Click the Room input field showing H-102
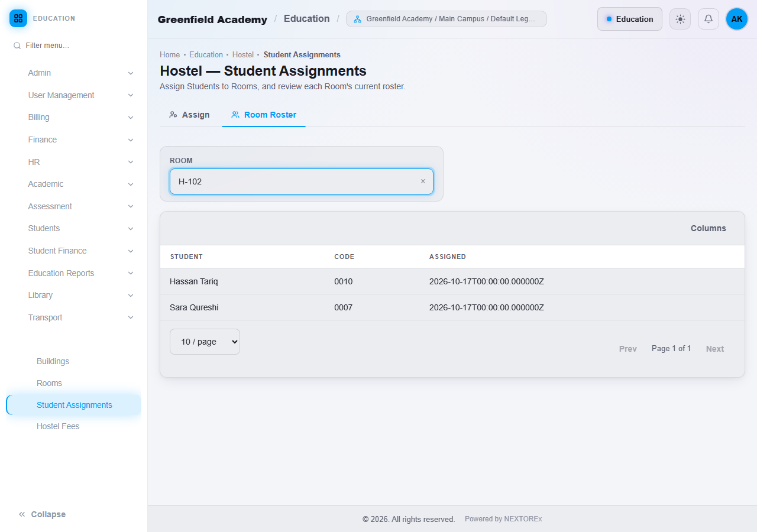 pos(302,181)
